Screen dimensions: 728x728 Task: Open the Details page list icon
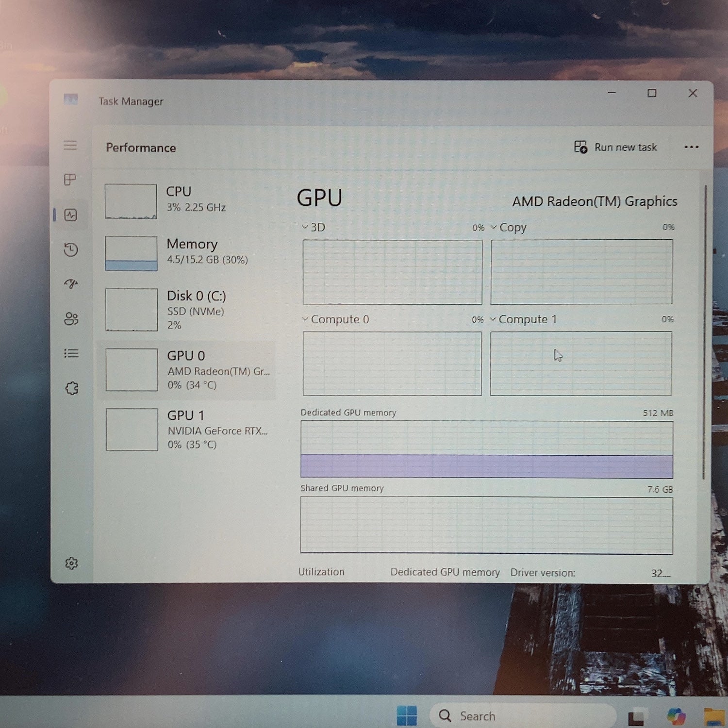click(x=71, y=353)
